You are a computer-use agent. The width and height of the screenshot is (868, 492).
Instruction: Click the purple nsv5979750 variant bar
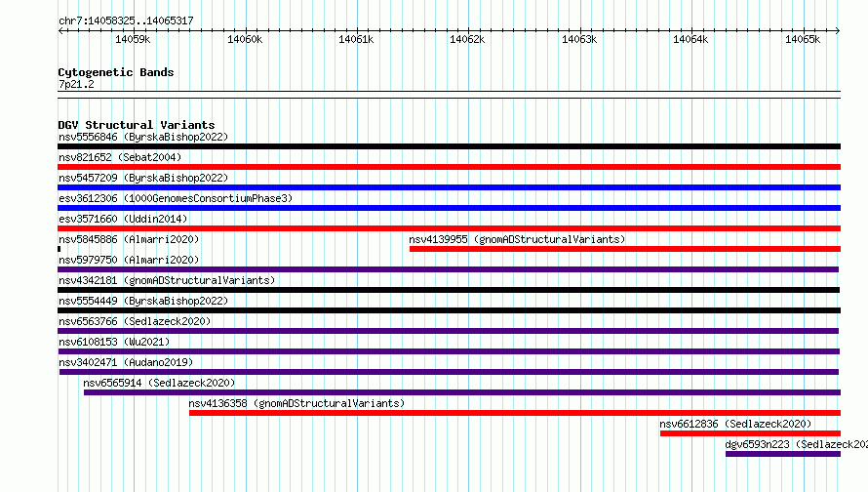pyautogui.click(x=448, y=269)
